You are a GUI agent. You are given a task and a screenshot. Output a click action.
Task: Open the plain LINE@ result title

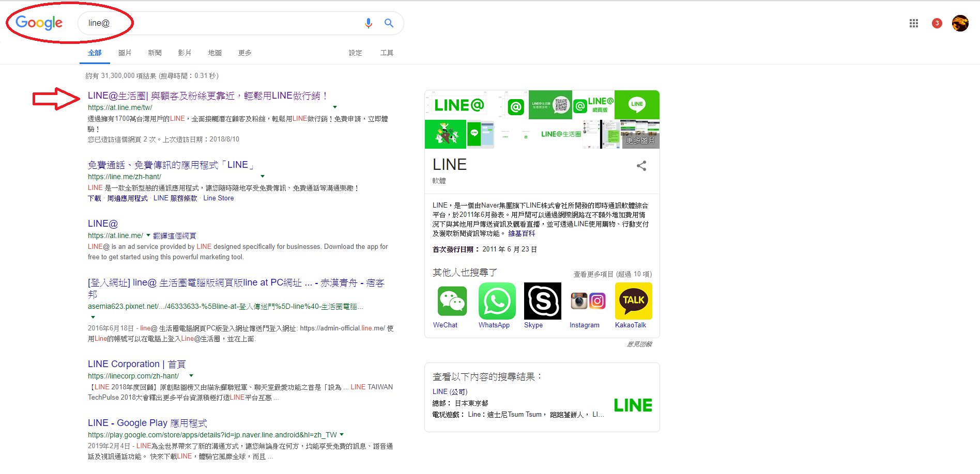pyautogui.click(x=103, y=224)
